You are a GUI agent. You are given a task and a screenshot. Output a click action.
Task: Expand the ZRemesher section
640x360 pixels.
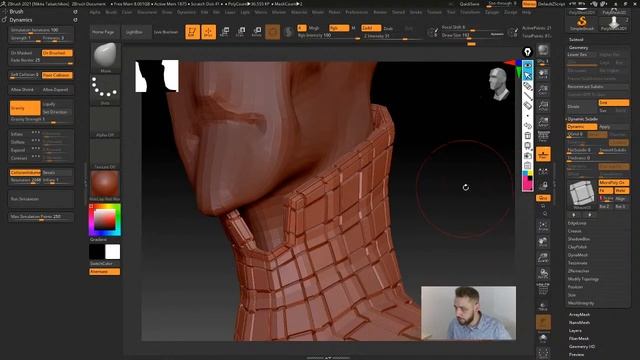click(578, 271)
